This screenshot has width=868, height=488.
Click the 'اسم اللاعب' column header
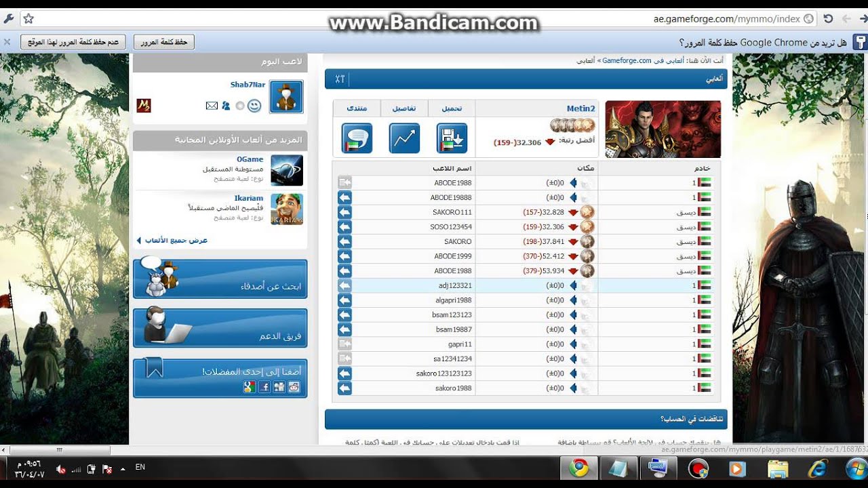tap(452, 168)
